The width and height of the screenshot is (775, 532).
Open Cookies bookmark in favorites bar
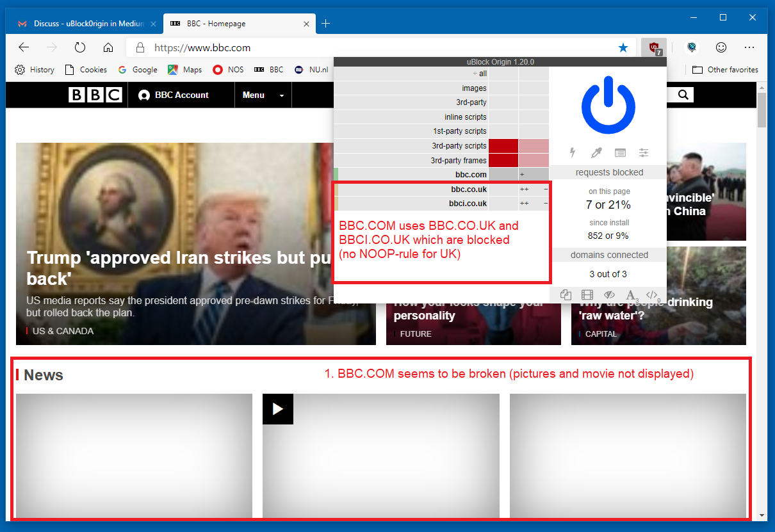click(86, 70)
